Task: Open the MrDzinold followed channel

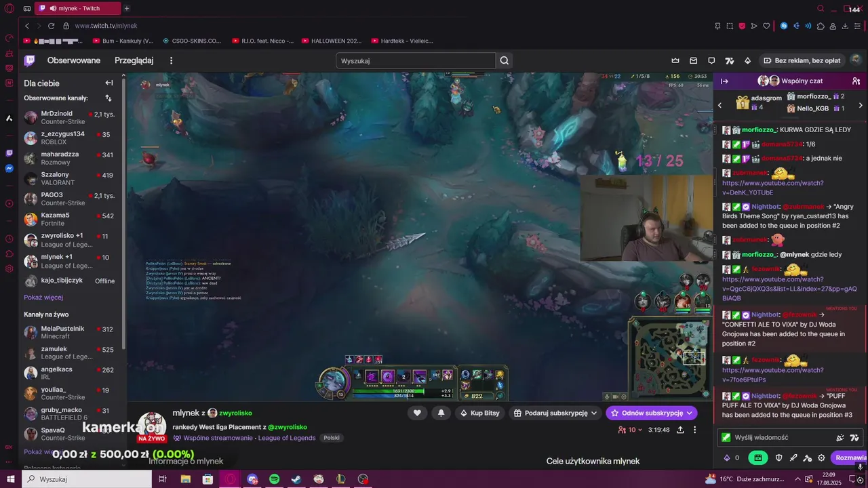Action: click(72, 117)
